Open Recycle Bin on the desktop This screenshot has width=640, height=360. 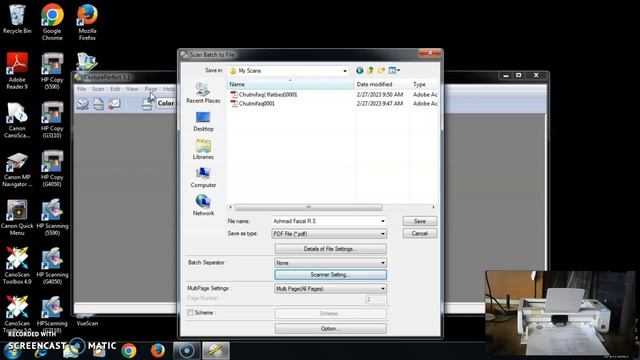17,19
